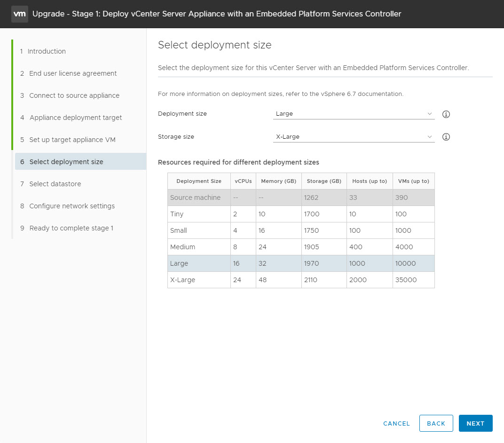Click the Select deployment size heading

[214, 45]
